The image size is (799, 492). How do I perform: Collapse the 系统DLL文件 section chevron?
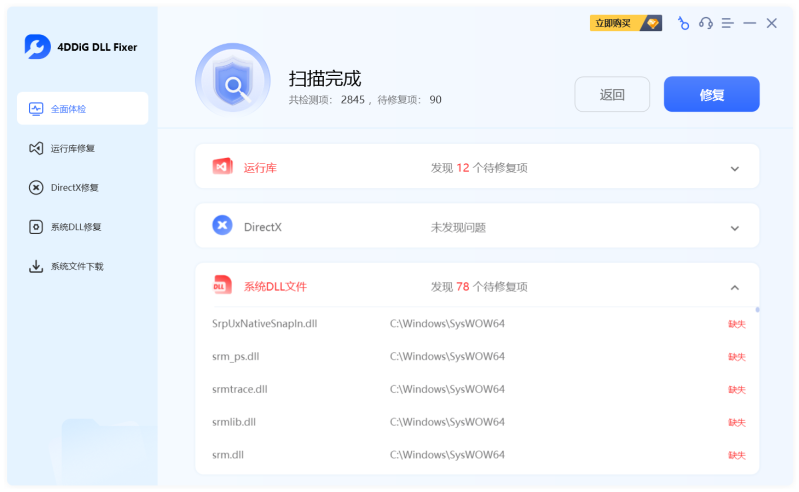735,288
